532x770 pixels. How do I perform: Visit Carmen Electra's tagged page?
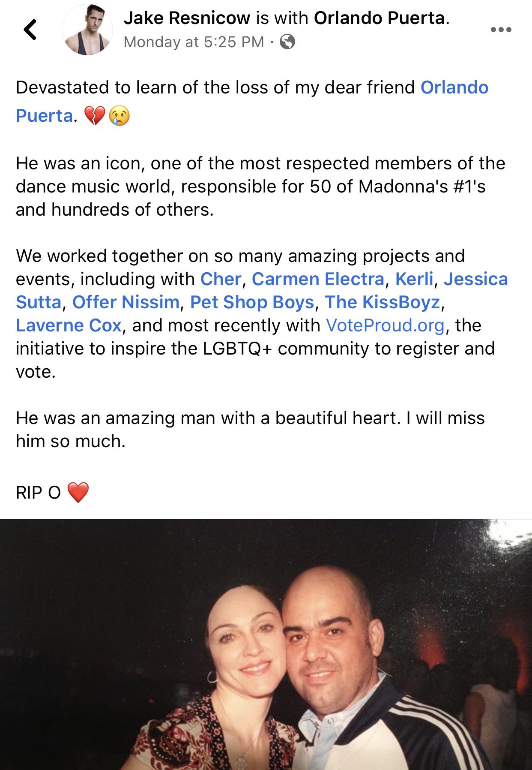tap(318, 279)
